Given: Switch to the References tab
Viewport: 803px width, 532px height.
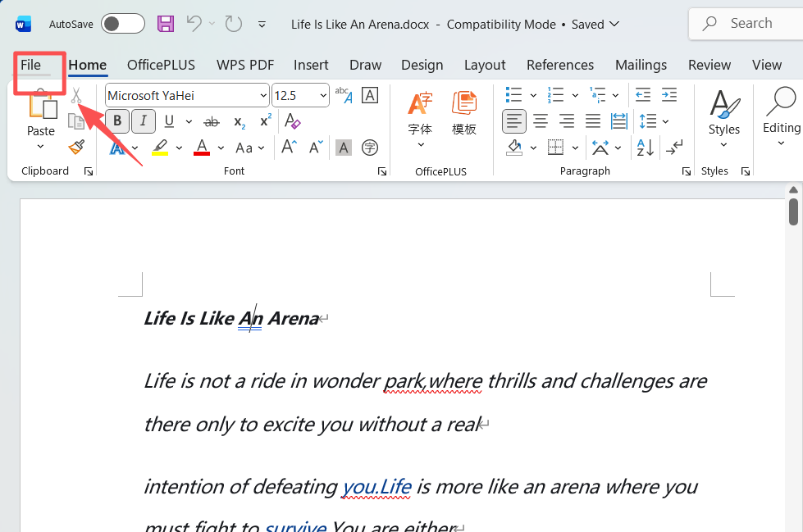Looking at the screenshot, I should pos(560,65).
